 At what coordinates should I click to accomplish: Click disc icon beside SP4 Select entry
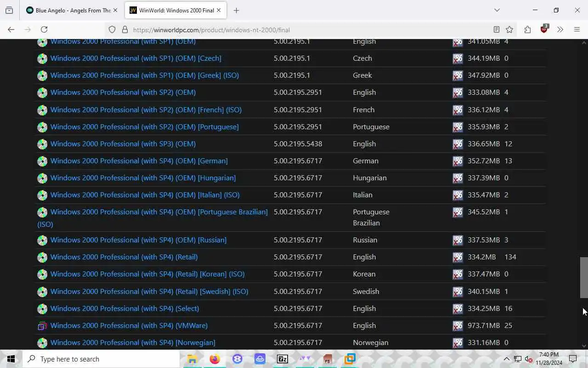[x=42, y=309]
